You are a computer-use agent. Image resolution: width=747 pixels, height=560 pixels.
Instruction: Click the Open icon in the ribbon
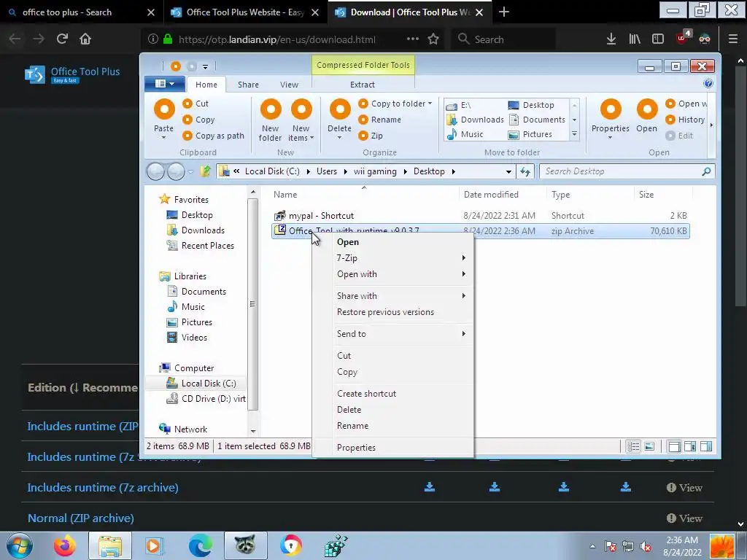[647, 109]
